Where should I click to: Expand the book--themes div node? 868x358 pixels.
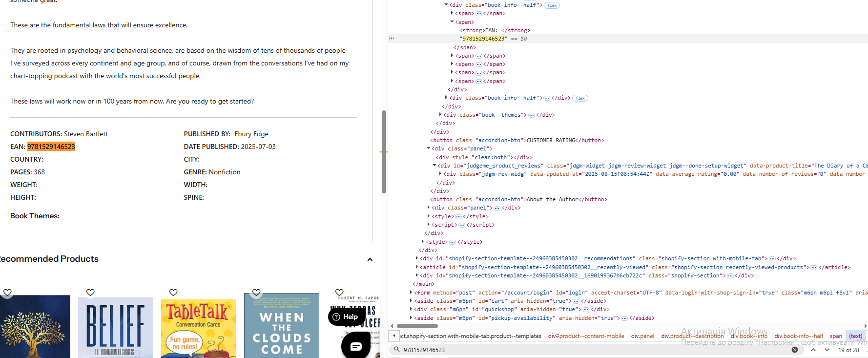(440, 115)
